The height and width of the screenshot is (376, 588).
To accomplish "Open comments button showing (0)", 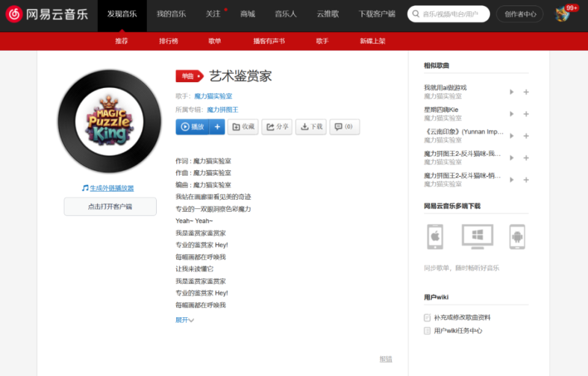I will point(345,127).
